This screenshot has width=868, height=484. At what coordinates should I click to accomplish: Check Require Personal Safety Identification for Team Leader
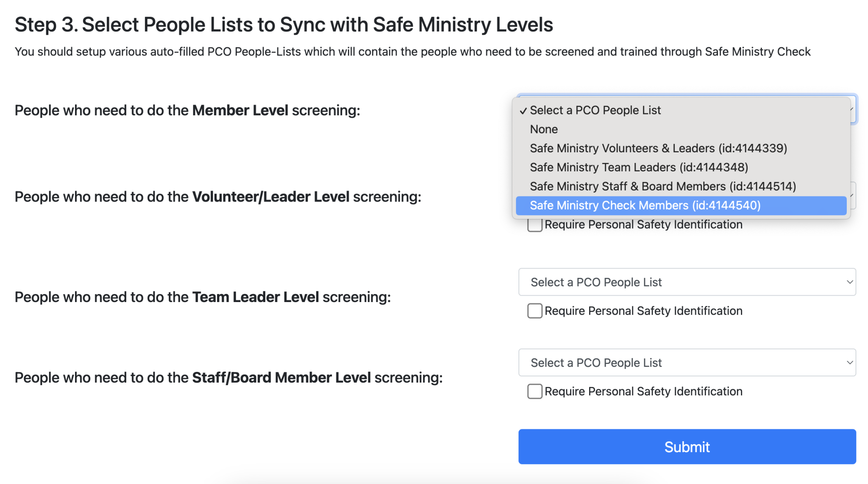coord(534,311)
